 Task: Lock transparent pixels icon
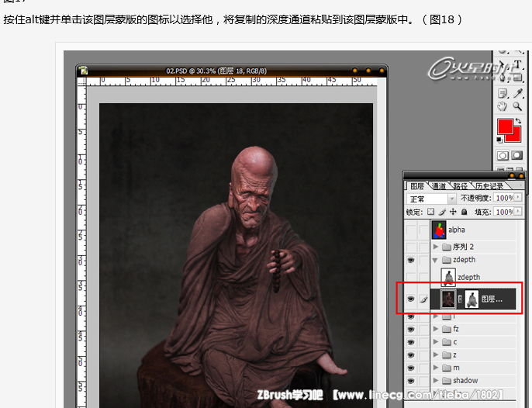[x=430, y=212]
